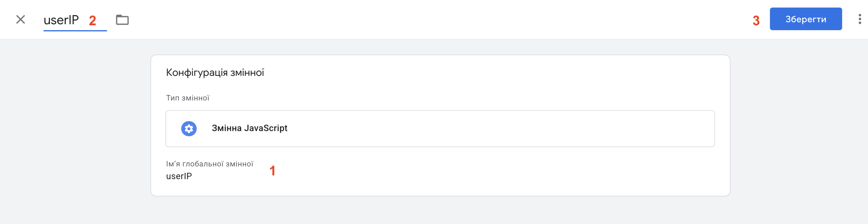
Task: Click the Конфігурація змінної heading
Action: [215, 73]
